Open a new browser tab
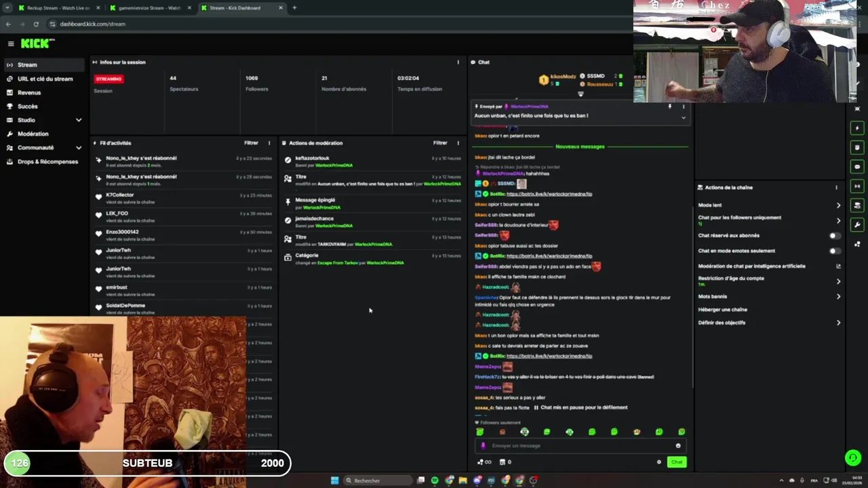The width and height of the screenshot is (868, 488). coord(294,7)
